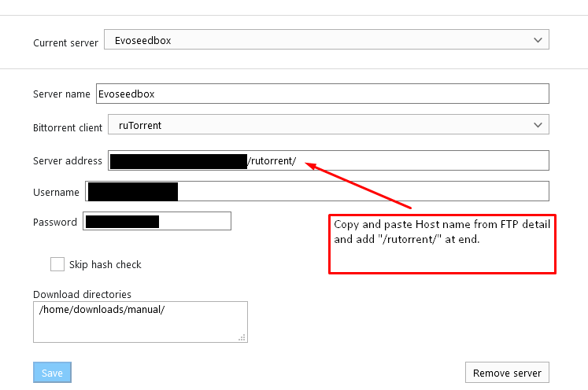The height and width of the screenshot is (390, 588).
Task: Click the Server name field containing Evoseedbox
Action: pos(321,94)
